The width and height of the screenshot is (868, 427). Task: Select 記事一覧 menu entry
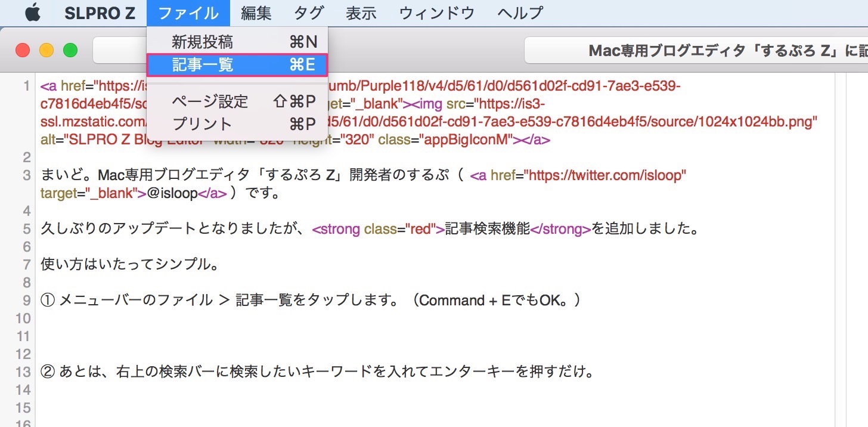pos(237,65)
